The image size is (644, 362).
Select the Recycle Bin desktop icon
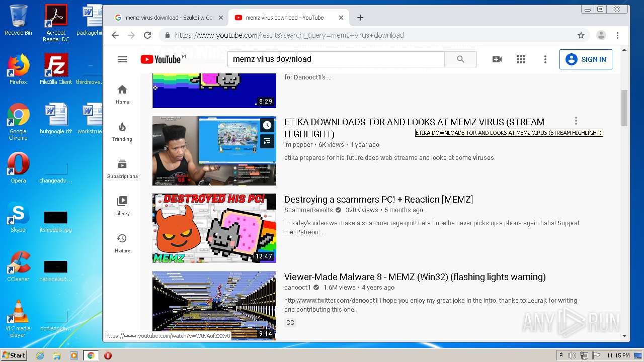18,20
